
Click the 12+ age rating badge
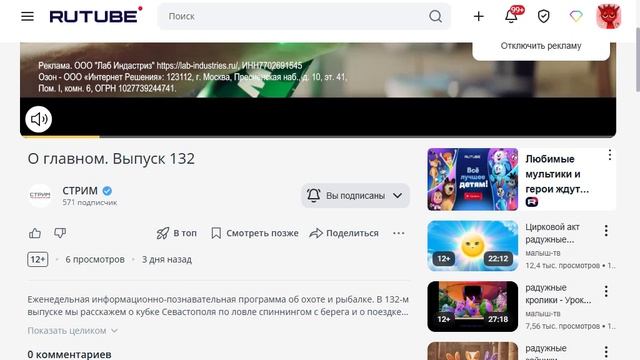pyautogui.click(x=38, y=260)
